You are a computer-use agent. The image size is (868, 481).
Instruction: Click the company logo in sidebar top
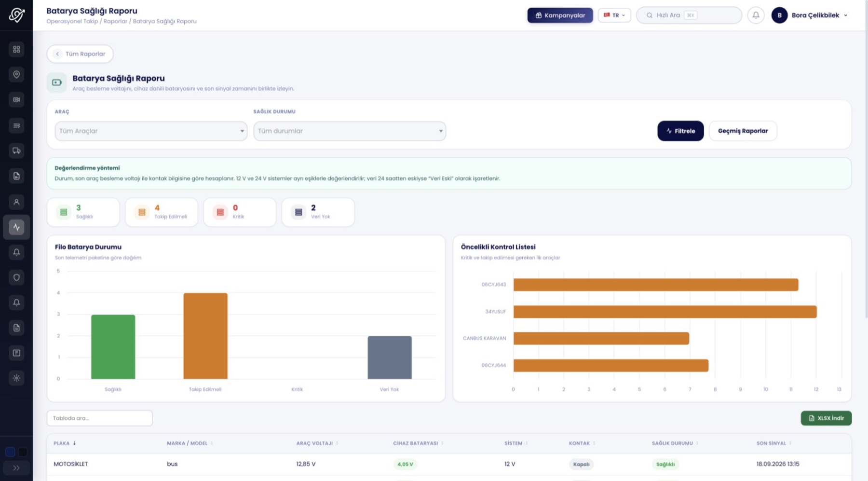pos(16,15)
